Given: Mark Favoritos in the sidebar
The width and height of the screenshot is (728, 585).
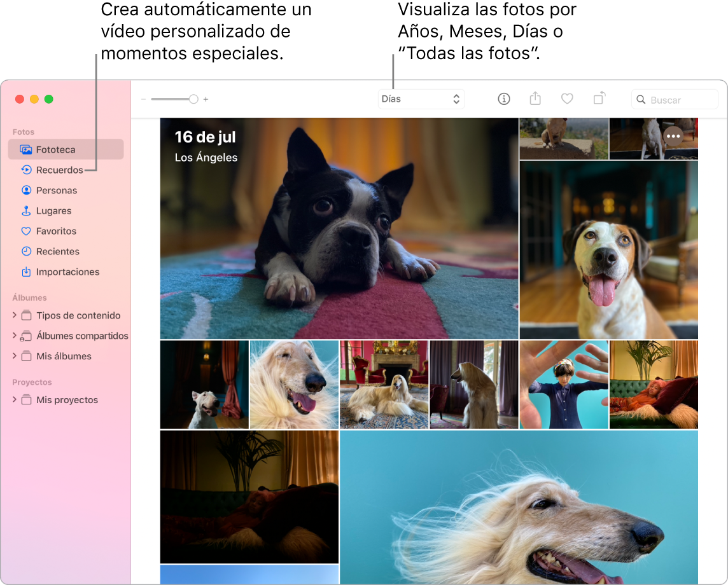Looking at the screenshot, I should pyautogui.click(x=54, y=231).
